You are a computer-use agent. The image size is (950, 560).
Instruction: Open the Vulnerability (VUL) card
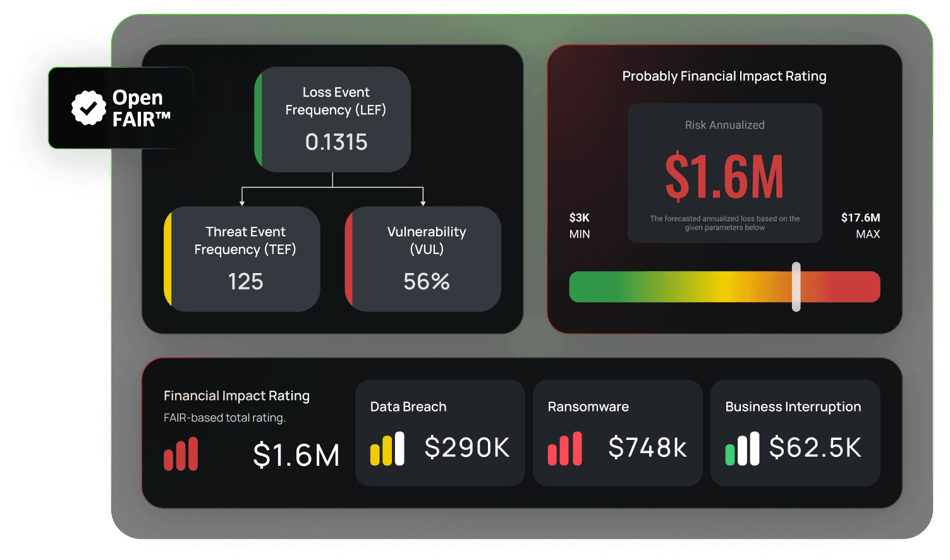tap(423, 259)
